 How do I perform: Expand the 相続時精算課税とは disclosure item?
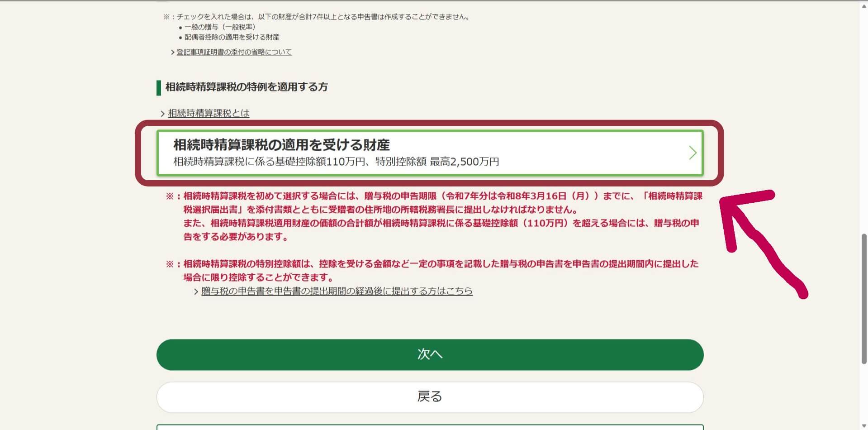[x=208, y=114]
